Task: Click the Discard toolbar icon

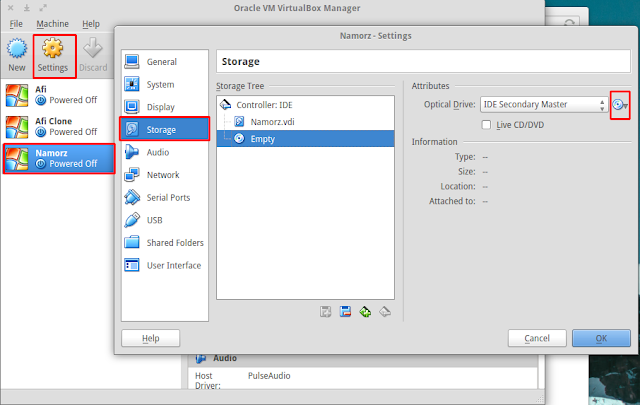Action: tap(93, 49)
